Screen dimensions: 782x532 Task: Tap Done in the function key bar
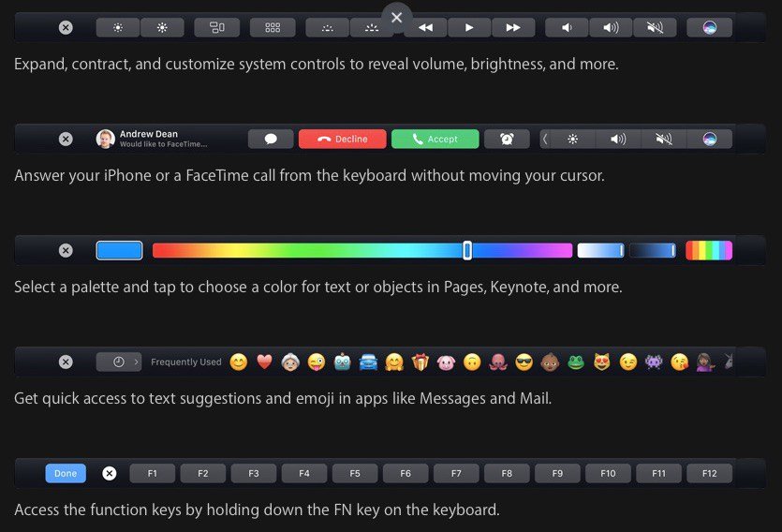[x=66, y=473]
